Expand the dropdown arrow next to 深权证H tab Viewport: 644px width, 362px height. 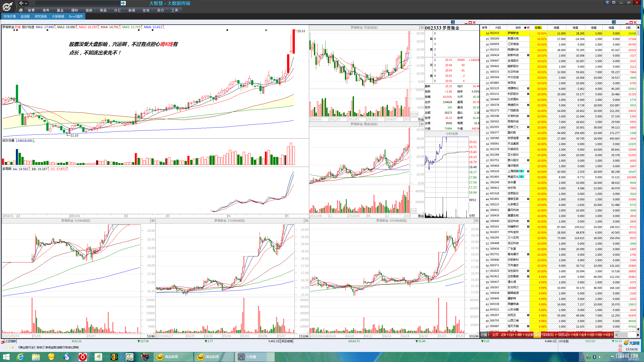[x=572, y=335]
